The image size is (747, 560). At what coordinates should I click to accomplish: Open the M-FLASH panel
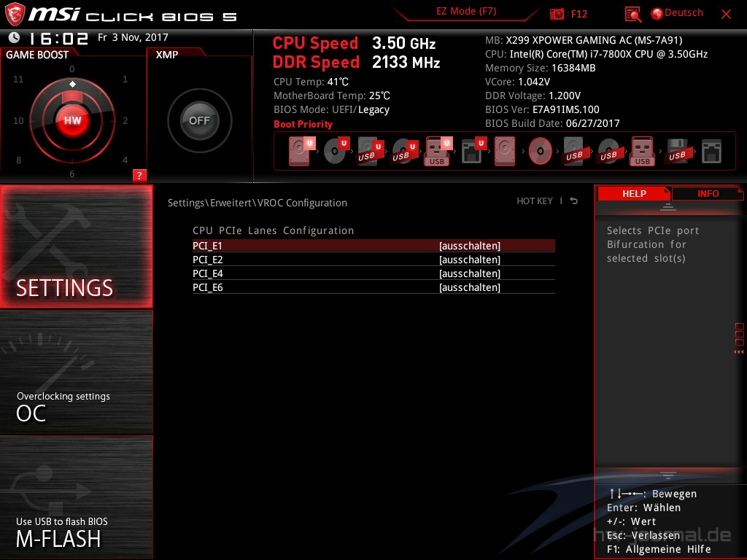[x=76, y=497]
